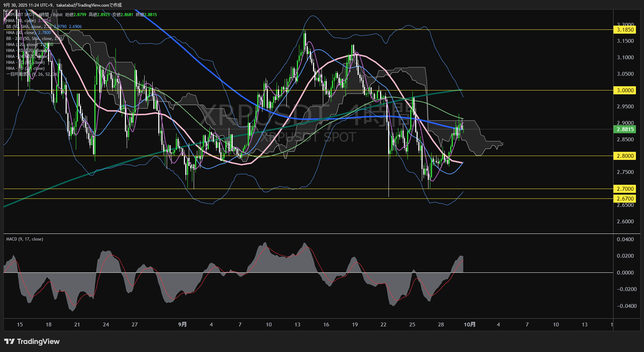Click the yellow 3.1850 price line label

point(625,30)
